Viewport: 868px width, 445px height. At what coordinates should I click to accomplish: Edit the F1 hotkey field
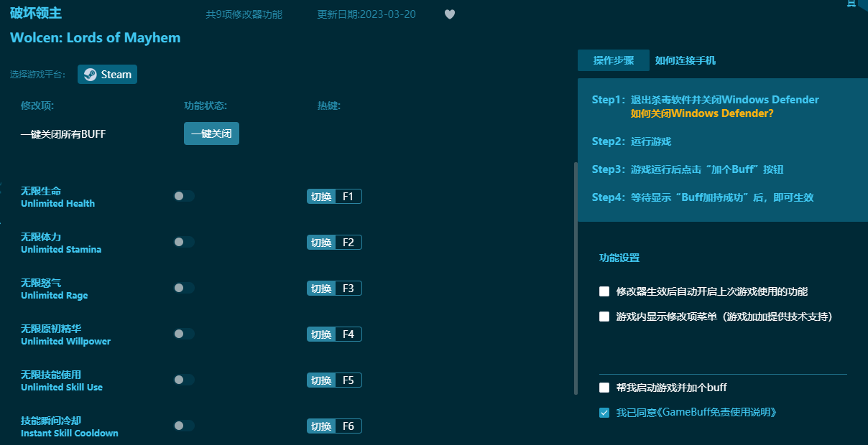[348, 197]
